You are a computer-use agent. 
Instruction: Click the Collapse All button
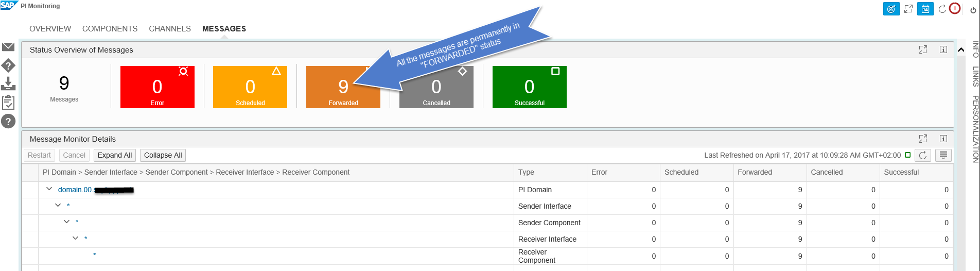tap(163, 155)
